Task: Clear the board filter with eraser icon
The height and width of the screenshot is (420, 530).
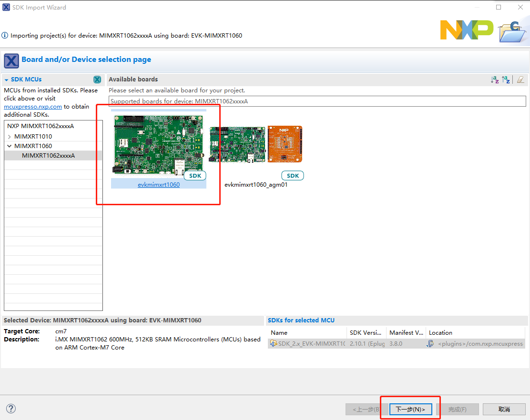Action: pyautogui.click(x=520, y=80)
